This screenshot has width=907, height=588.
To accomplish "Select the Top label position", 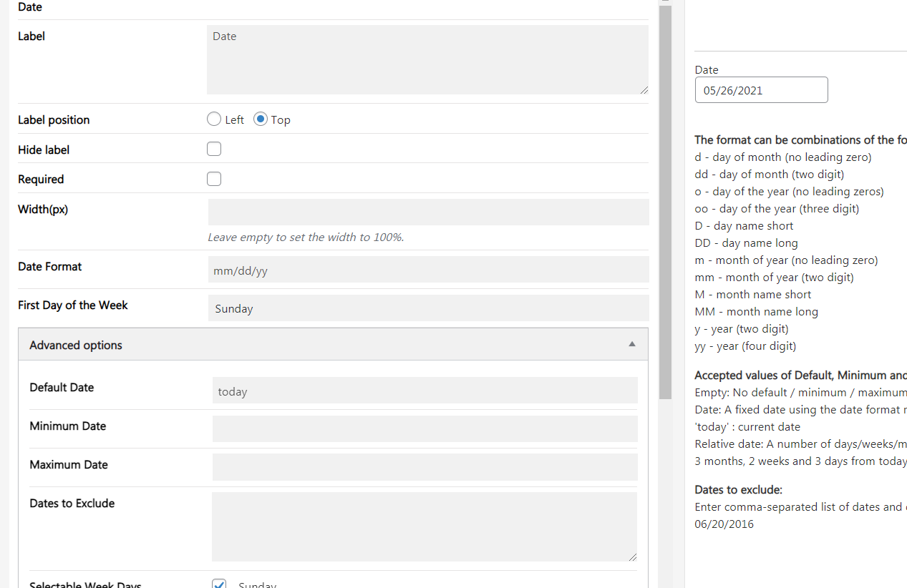I will coord(261,119).
